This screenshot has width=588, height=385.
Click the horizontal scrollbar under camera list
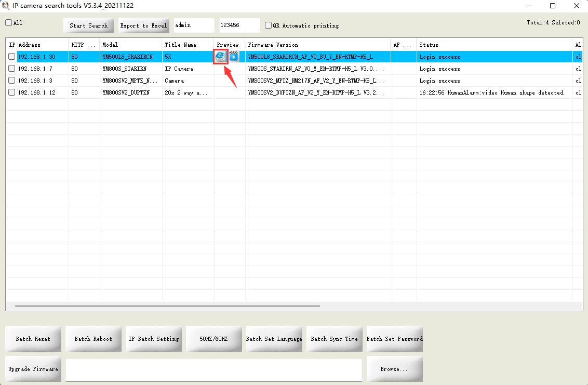[x=167, y=306]
